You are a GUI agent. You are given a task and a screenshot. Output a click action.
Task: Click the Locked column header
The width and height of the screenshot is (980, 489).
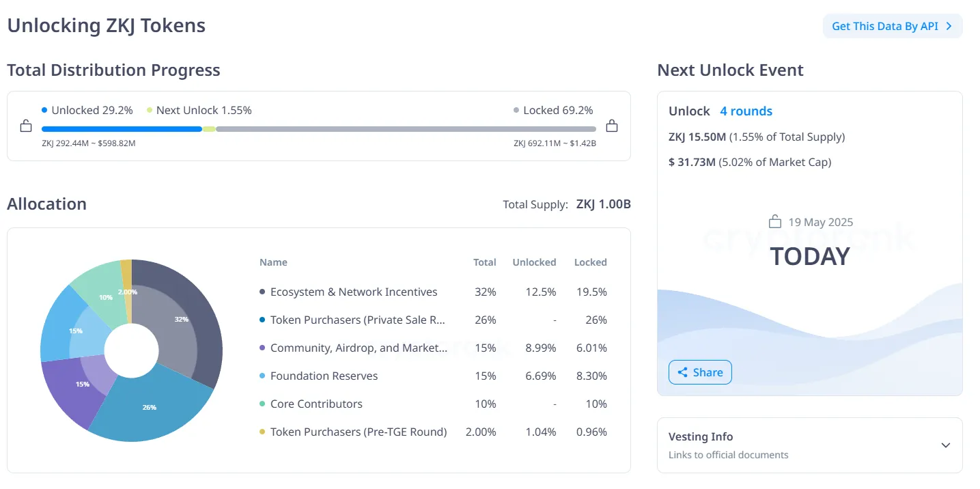[590, 262]
